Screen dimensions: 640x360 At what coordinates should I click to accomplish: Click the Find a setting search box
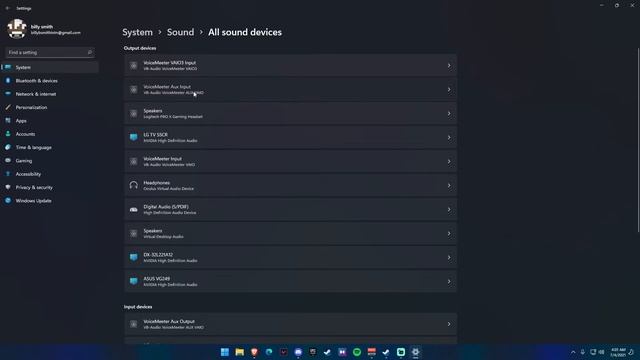[50, 52]
